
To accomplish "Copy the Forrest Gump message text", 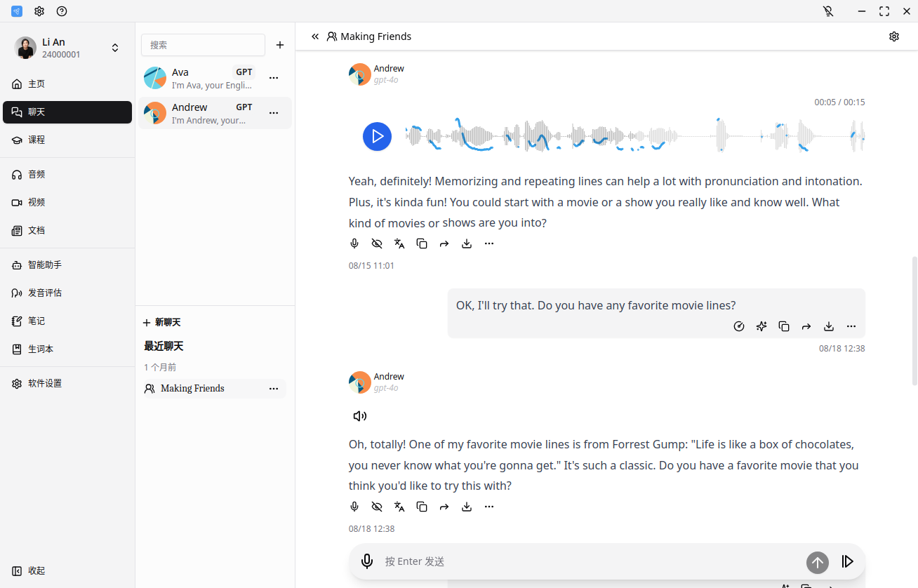I will pyautogui.click(x=422, y=507).
